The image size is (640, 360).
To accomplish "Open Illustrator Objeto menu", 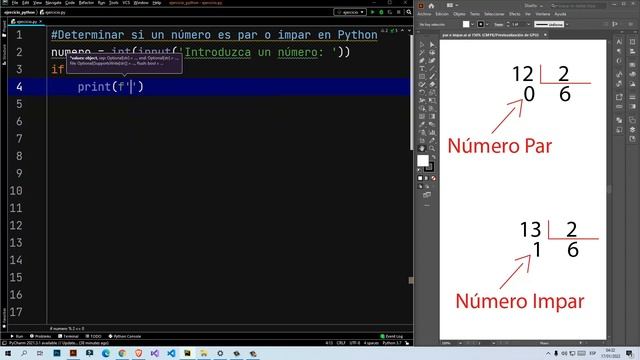I will (x=459, y=14).
